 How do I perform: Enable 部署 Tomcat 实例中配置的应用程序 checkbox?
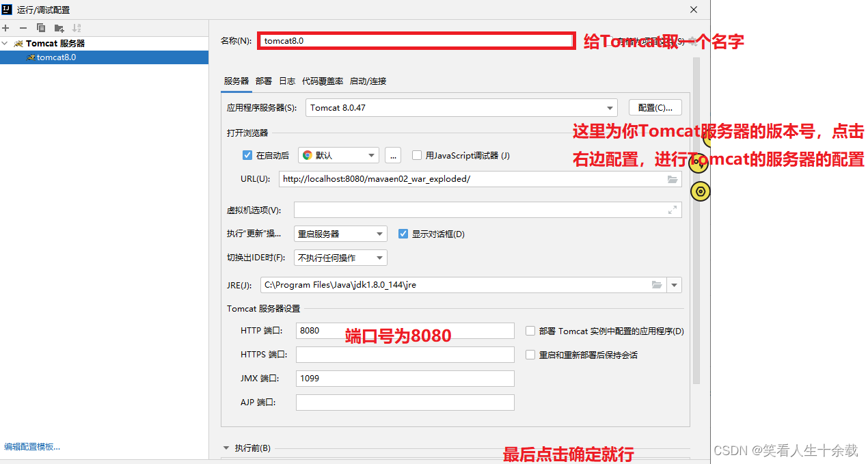tap(530, 331)
